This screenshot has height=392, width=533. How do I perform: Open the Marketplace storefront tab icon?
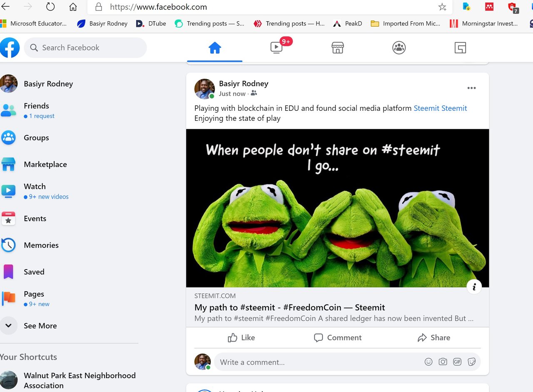[337, 48]
